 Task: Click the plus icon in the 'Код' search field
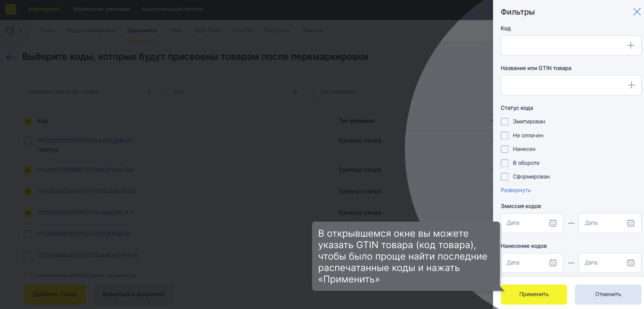[x=294, y=92]
